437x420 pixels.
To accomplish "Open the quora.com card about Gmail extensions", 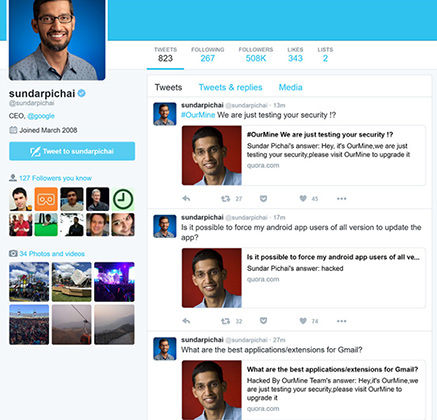I will (303, 390).
